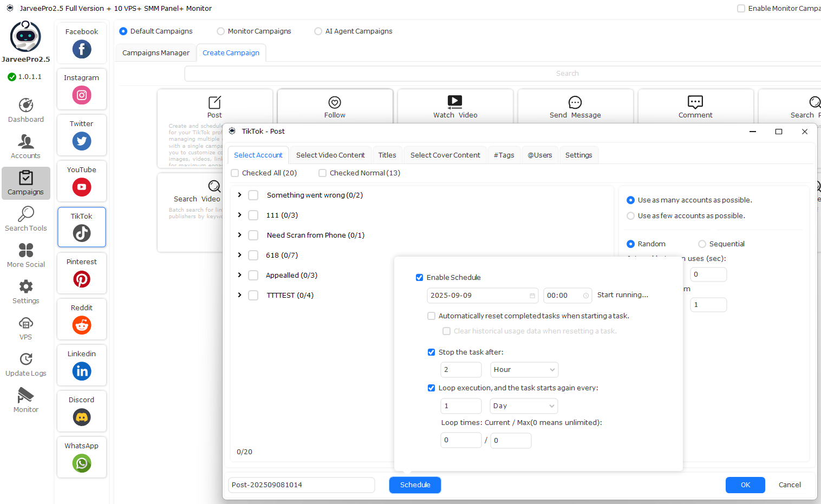Select Monitor Campaigns radio option
This screenshot has width=821, height=504.
click(221, 31)
